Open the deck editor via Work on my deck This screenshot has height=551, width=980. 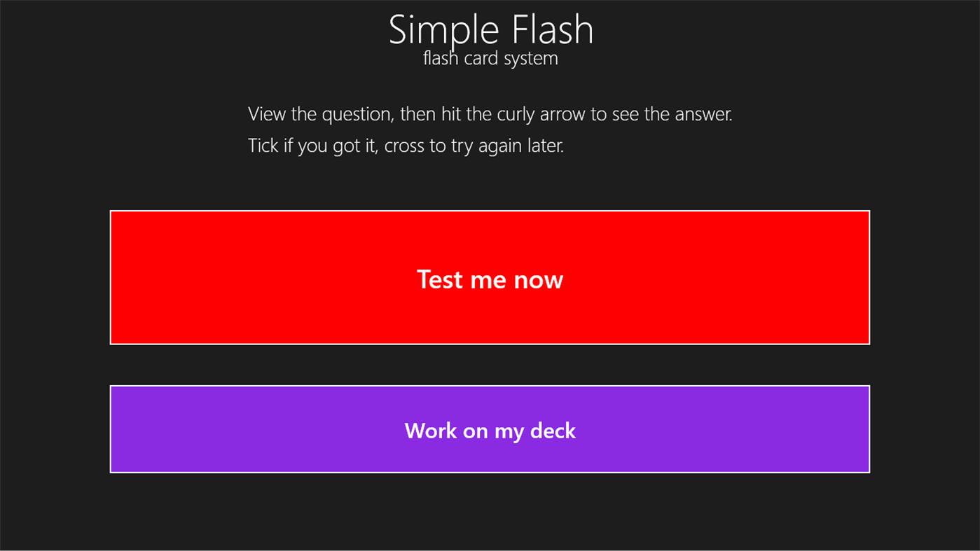coord(490,428)
